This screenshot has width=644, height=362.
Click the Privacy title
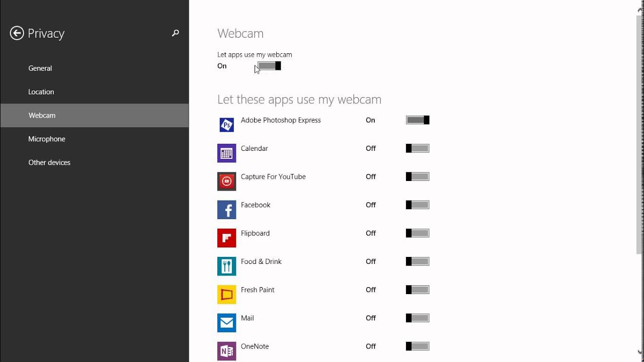(x=46, y=34)
